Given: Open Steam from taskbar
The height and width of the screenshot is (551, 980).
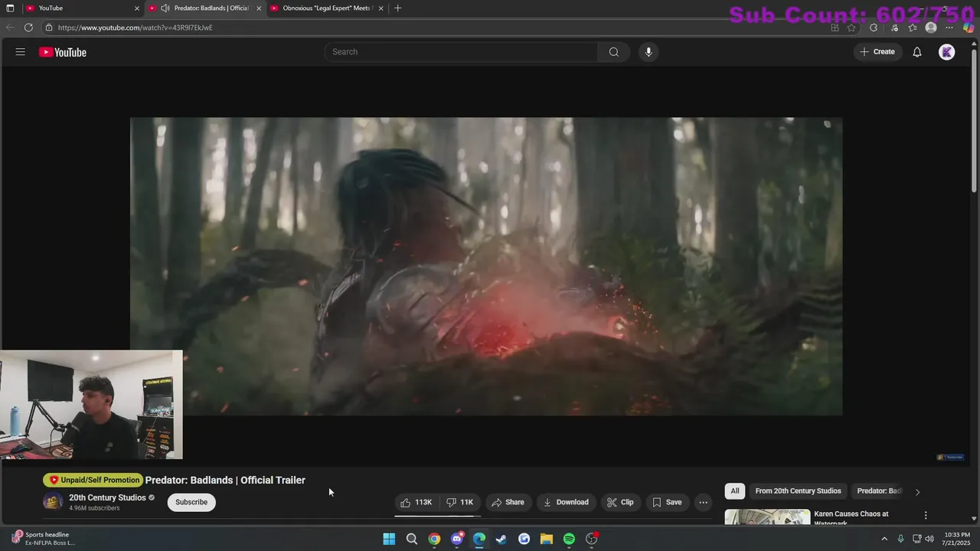Looking at the screenshot, I should point(501,539).
